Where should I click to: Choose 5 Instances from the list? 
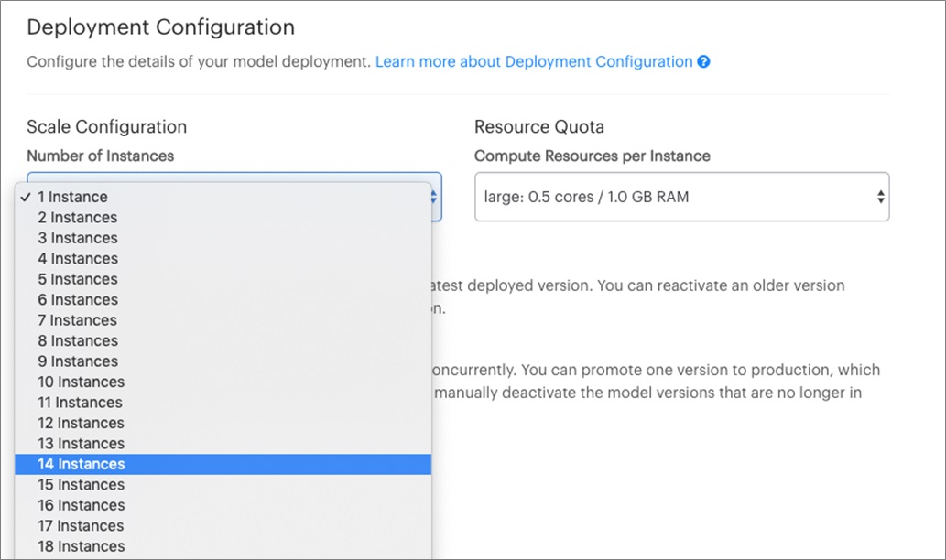[x=223, y=279]
